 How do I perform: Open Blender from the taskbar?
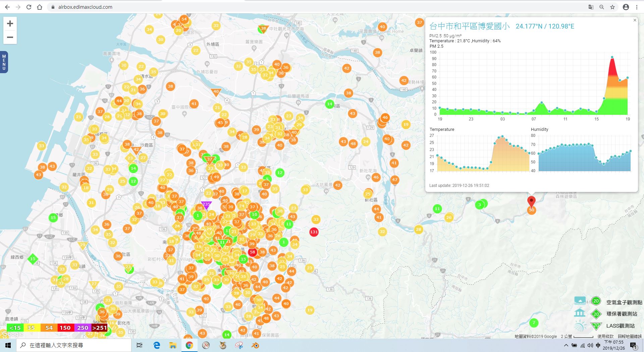point(255,345)
